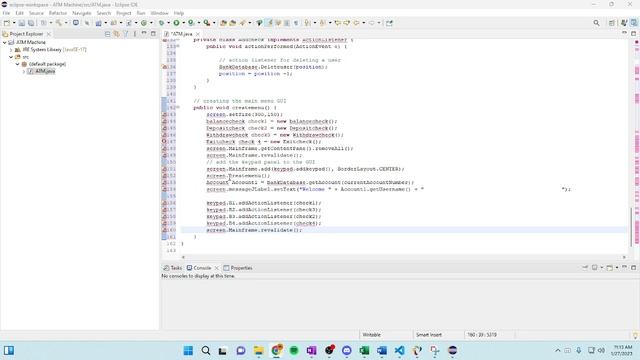This screenshot has height=360, width=640.
Task: Click the Open Task folder icon
Action: [233, 23]
